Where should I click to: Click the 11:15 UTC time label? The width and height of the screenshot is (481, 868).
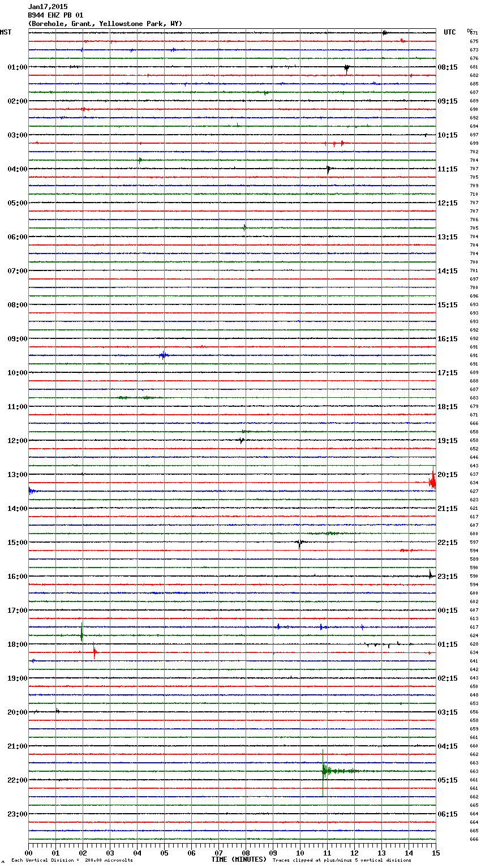tap(448, 169)
